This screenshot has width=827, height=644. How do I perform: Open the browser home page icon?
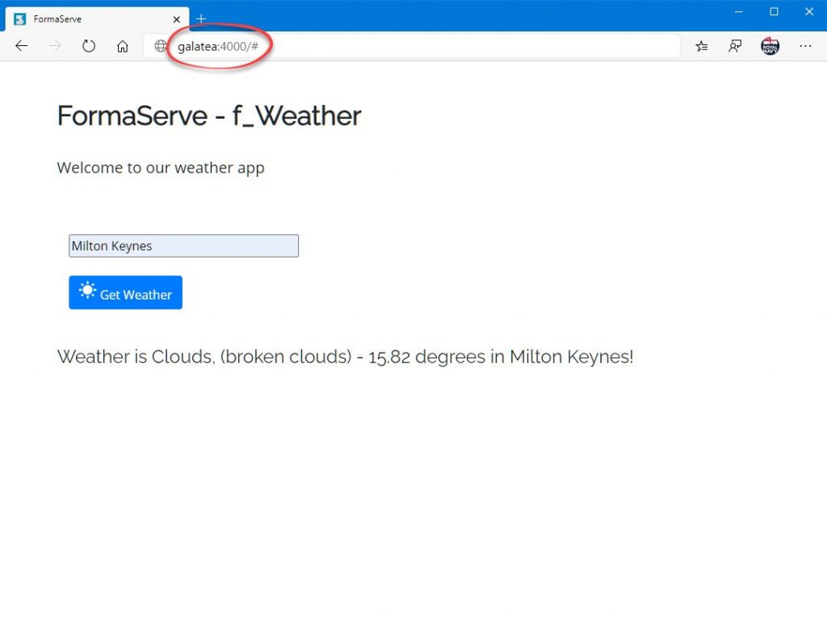coord(123,46)
